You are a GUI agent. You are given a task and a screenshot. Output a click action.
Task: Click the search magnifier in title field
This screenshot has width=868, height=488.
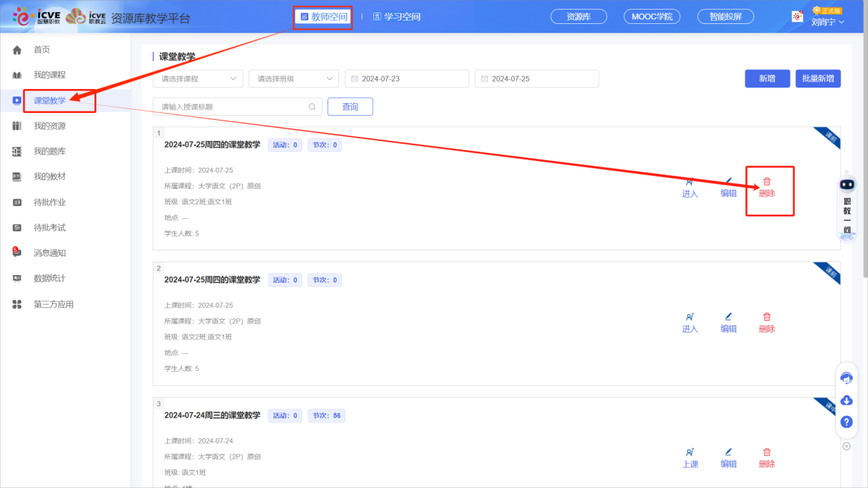[x=312, y=107]
